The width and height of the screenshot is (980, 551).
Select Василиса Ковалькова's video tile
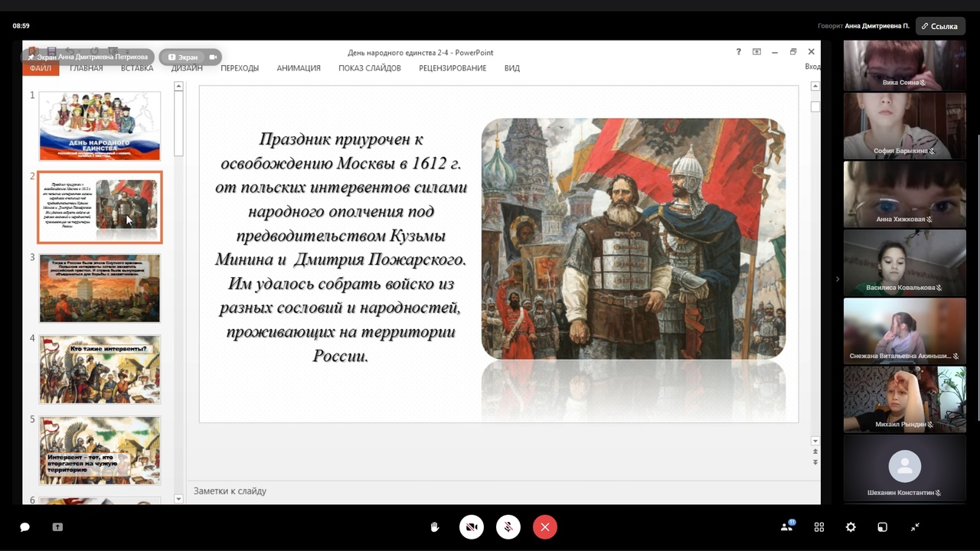click(x=905, y=262)
